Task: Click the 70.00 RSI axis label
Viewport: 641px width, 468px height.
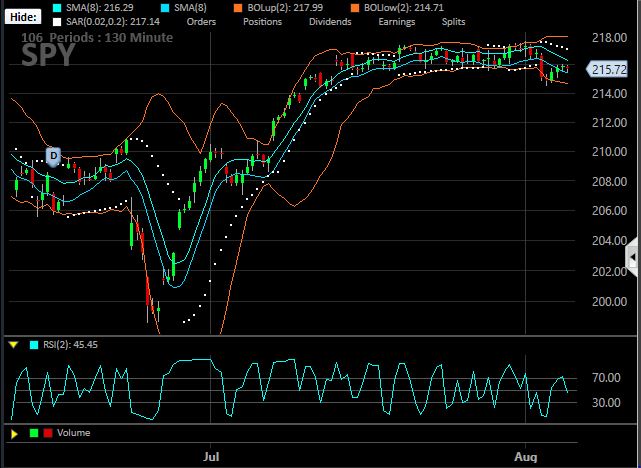Action: click(x=606, y=377)
